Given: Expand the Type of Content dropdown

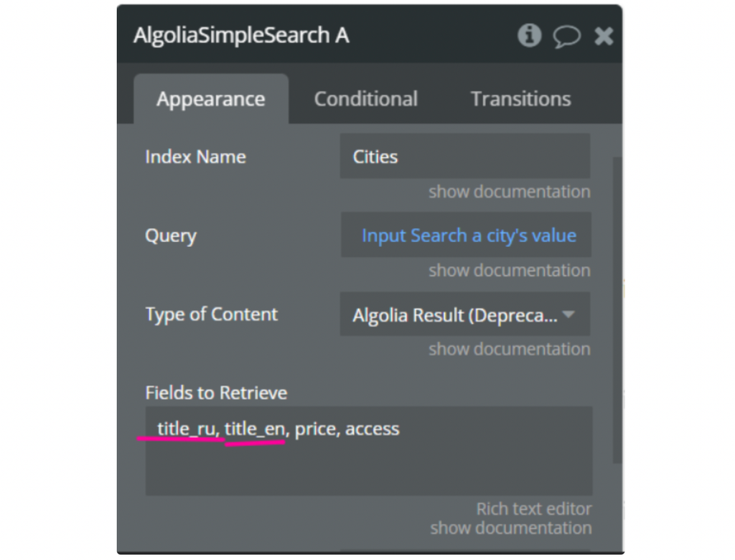Looking at the screenshot, I should click(464, 314).
